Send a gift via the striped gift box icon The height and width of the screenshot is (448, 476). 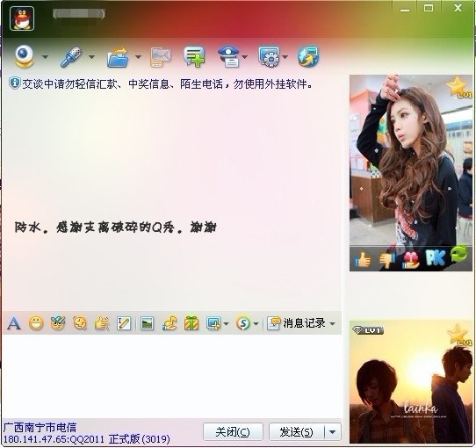click(191, 323)
